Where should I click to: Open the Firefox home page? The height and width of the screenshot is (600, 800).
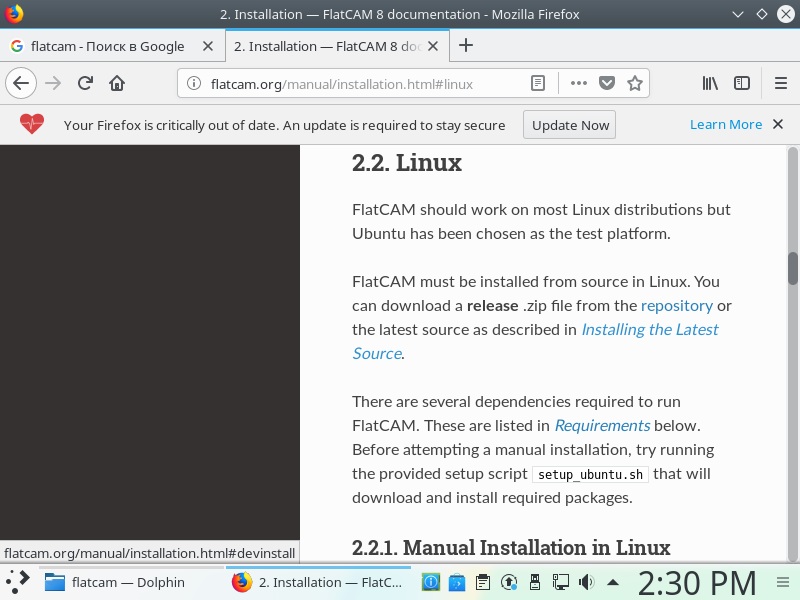tap(117, 83)
